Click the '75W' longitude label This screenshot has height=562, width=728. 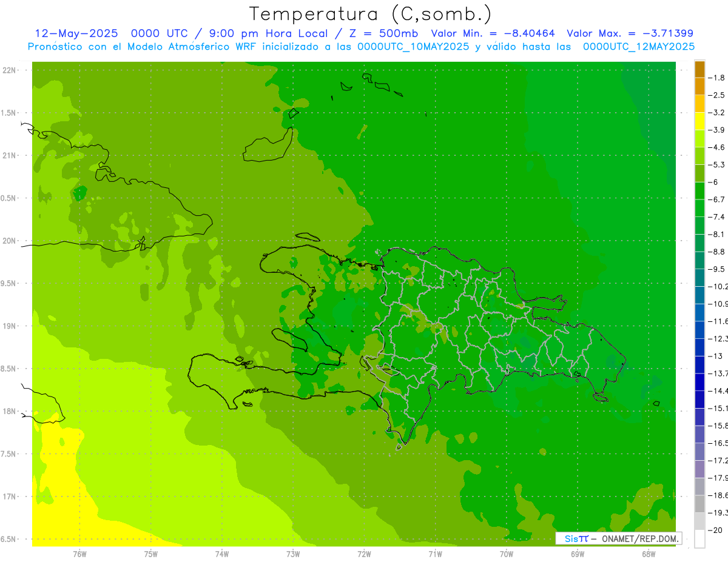[x=151, y=554]
